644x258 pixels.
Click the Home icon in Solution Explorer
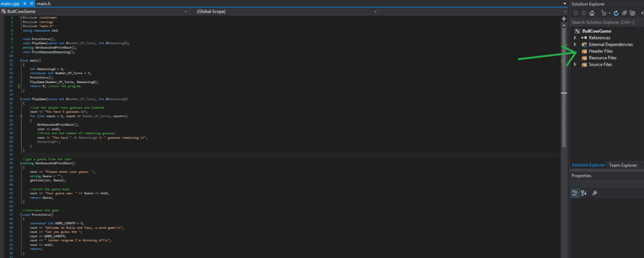(592, 13)
